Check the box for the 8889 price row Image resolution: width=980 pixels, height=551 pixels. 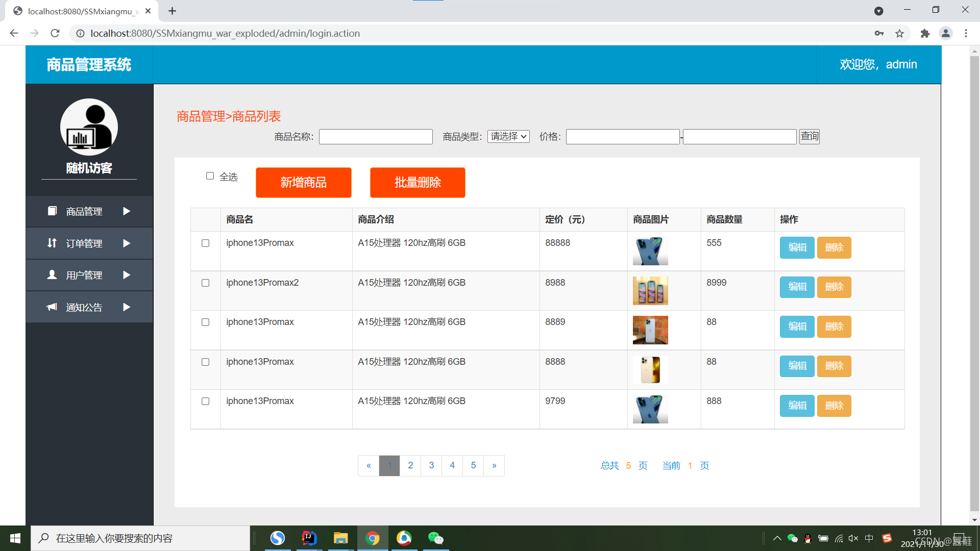(205, 322)
